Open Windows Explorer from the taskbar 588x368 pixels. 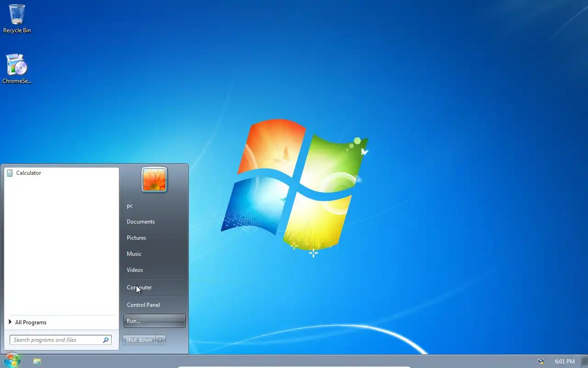[x=37, y=362]
